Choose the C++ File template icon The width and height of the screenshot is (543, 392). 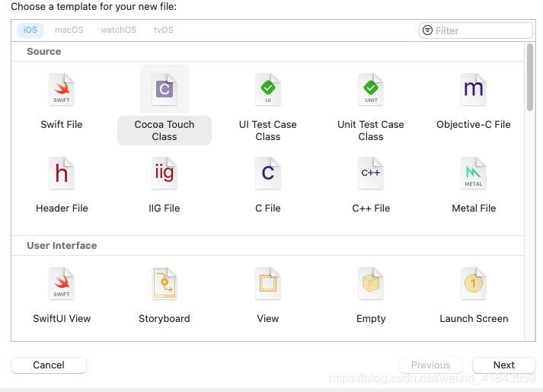(371, 173)
